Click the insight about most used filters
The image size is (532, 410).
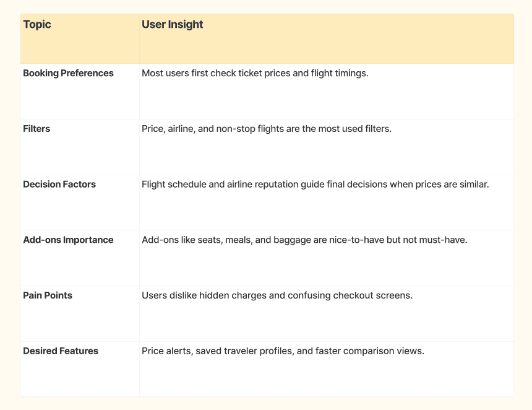click(267, 129)
